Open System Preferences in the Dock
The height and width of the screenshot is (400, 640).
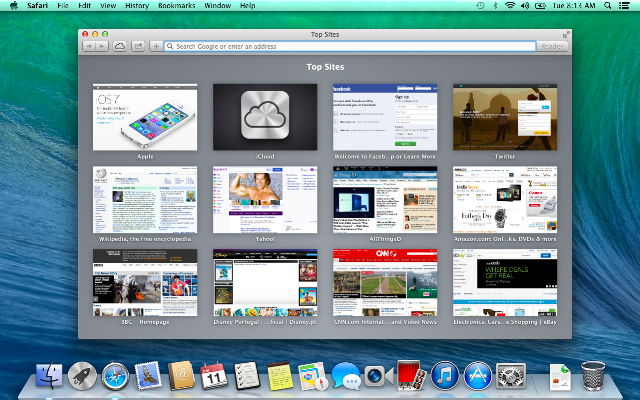(x=511, y=376)
